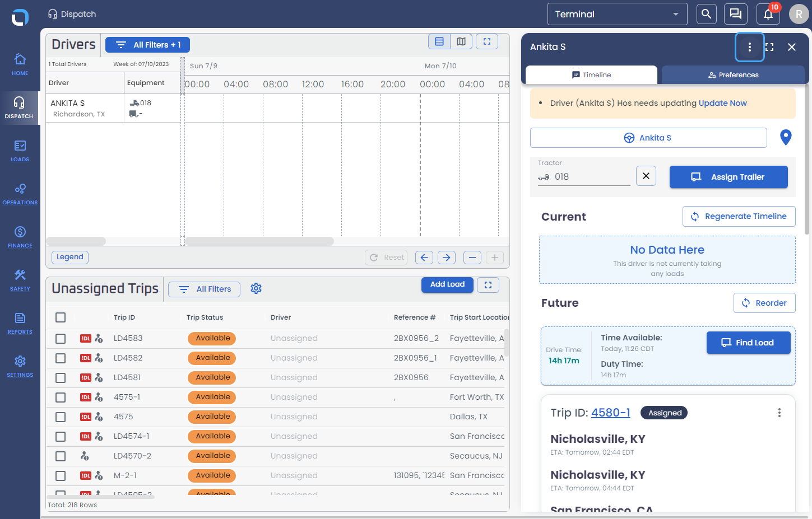Switch Drivers panel to map view
Viewport: 812px width, 519px height.
tap(461, 41)
